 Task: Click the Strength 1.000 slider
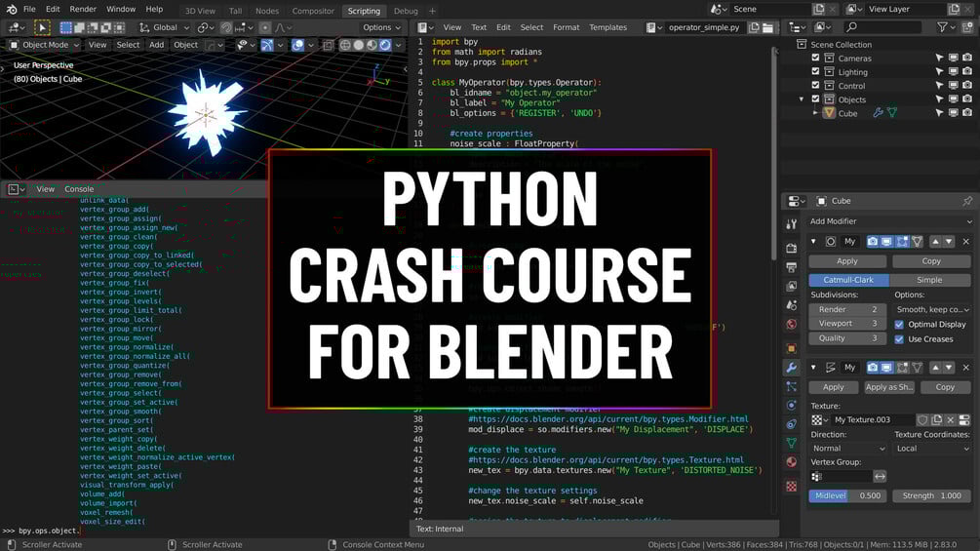(x=932, y=495)
